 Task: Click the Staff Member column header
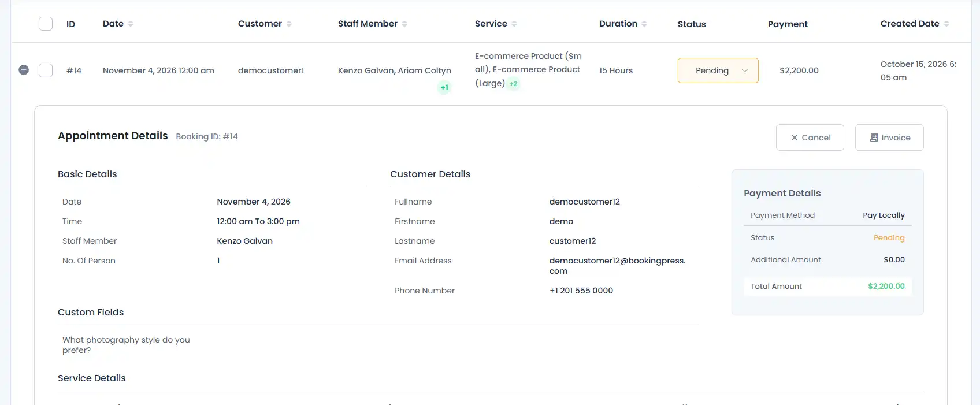(367, 24)
